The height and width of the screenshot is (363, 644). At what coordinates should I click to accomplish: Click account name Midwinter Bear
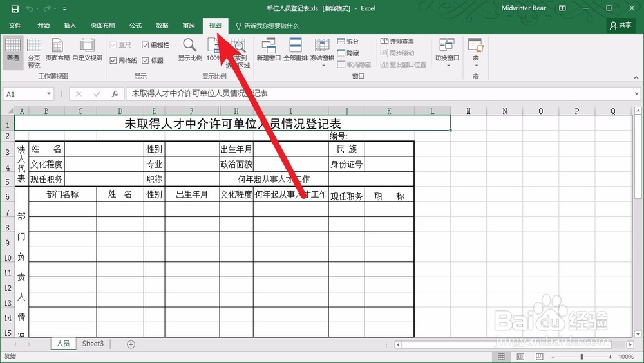[x=524, y=8]
